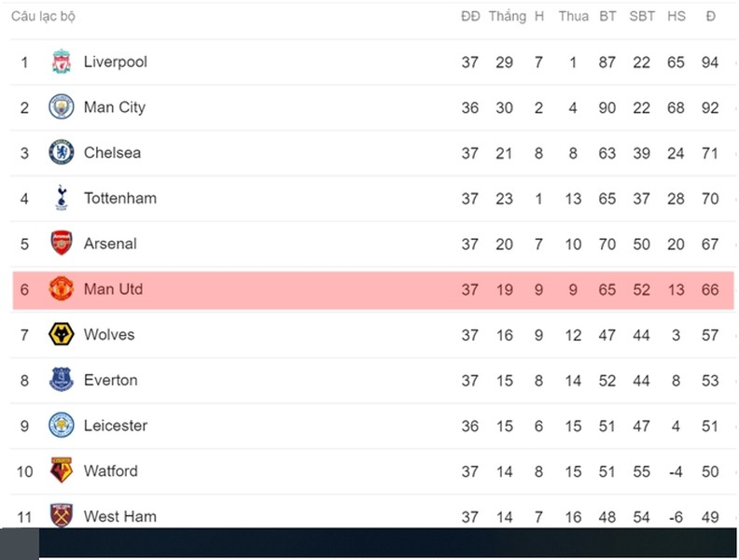Viewport: 739px width, 560px height.
Task: Click the Arsenal club crest
Action: coord(62,243)
